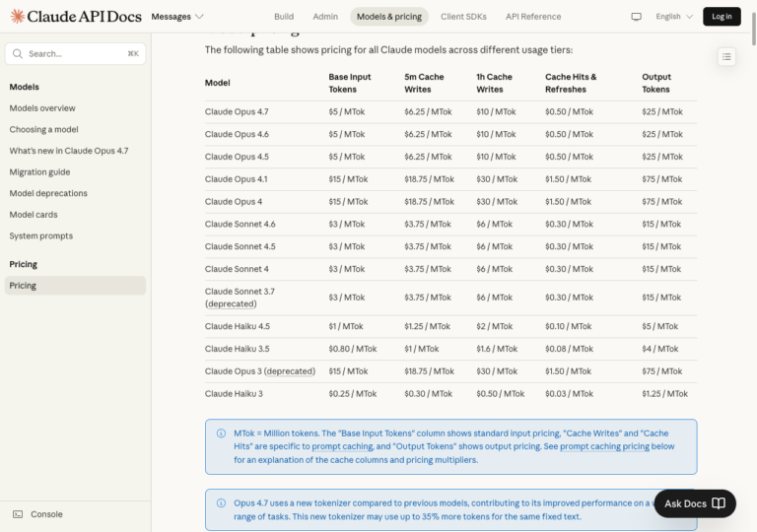757x532 pixels.
Task: Open the Console link
Action: coord(46,514)
